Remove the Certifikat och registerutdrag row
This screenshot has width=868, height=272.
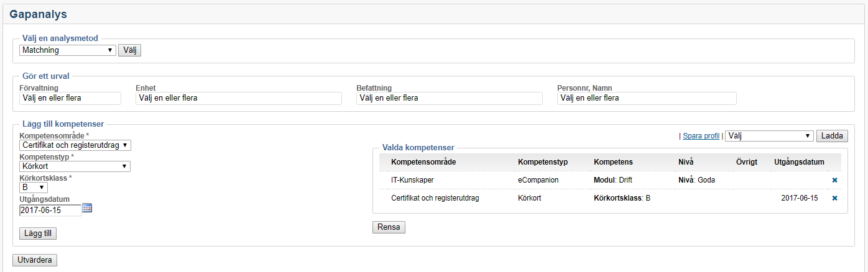834,198
